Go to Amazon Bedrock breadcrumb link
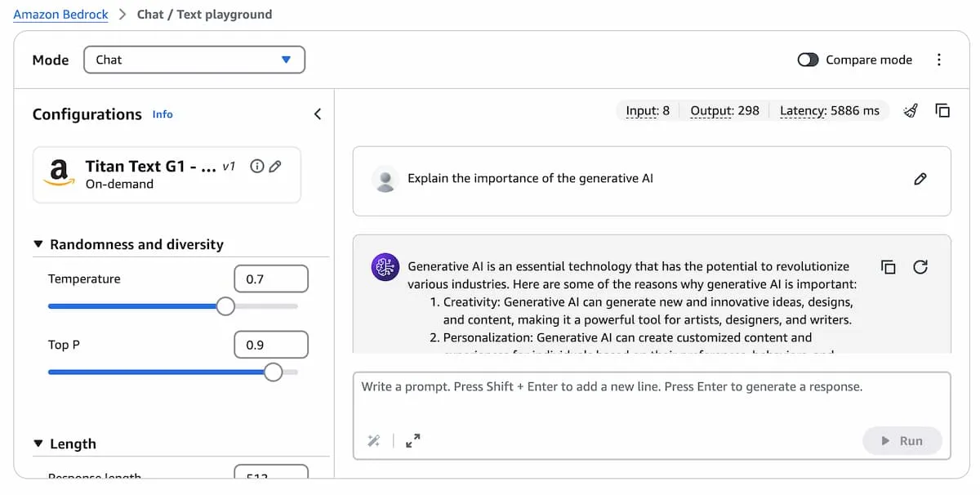Image resolution: width=980 pixels, height=495 pixels. (x=61, y=14)
